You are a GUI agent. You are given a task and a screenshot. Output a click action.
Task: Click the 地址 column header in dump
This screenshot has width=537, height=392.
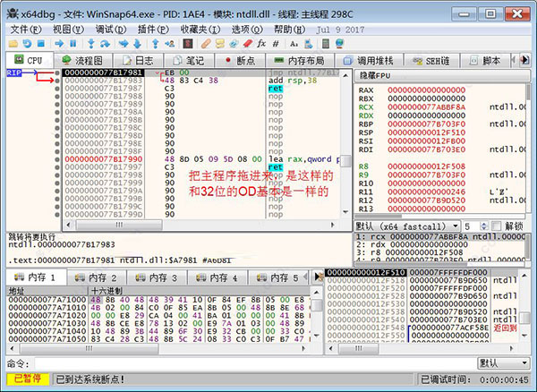47,291
